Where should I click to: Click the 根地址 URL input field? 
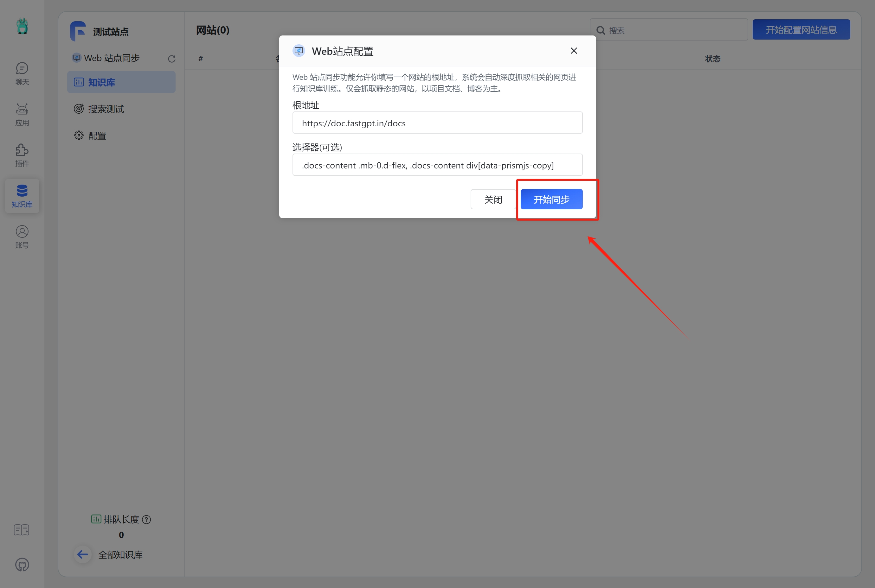point(437,123)
